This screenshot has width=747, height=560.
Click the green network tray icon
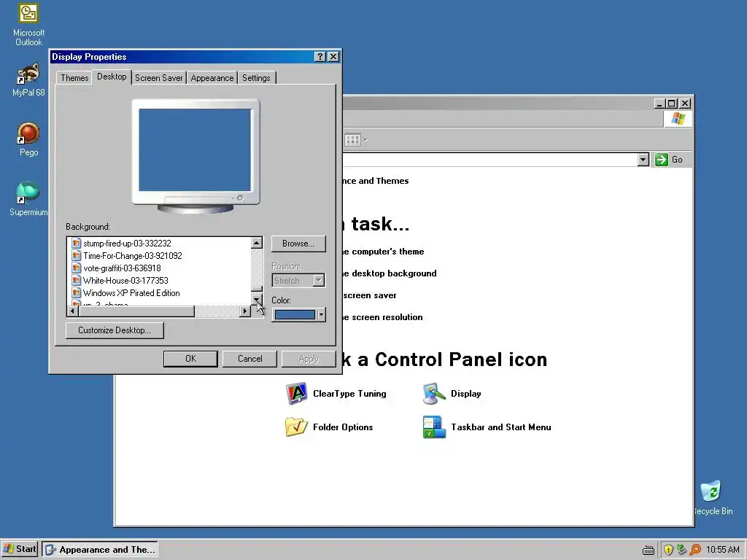click(682, 550)
